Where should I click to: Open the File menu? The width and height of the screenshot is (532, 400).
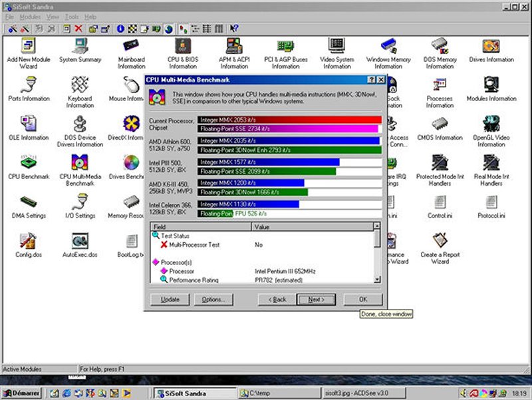(9, 17)
